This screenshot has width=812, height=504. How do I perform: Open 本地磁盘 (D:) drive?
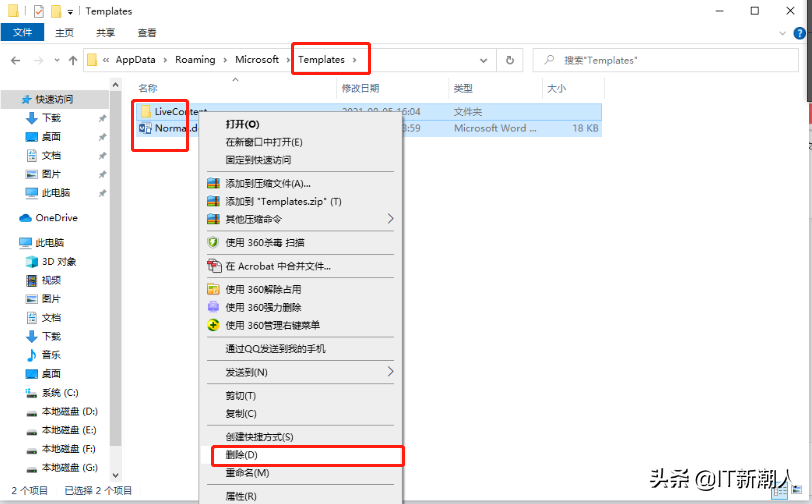click(x=69, y=411)
